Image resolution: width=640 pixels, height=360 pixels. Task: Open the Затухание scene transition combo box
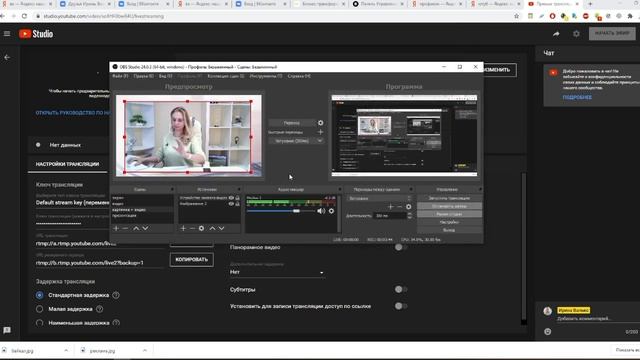pyautogui.click(x=379, y=198)
